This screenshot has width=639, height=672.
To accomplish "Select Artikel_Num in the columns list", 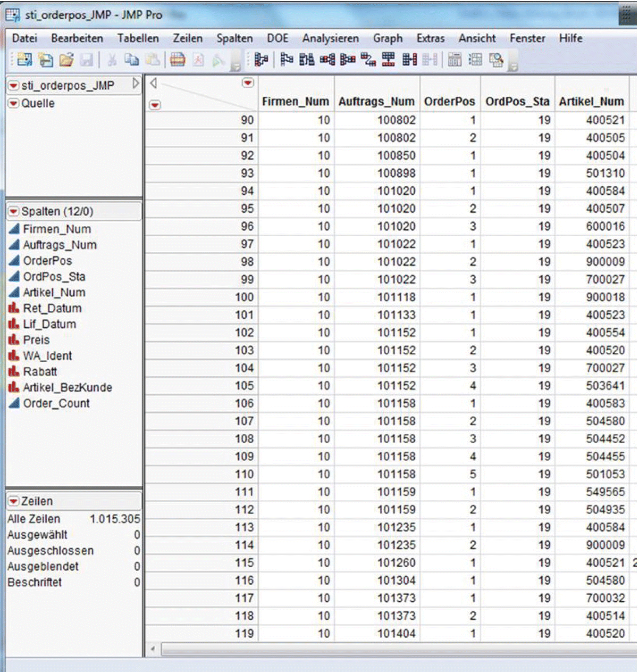I will (x=54, y=292).
